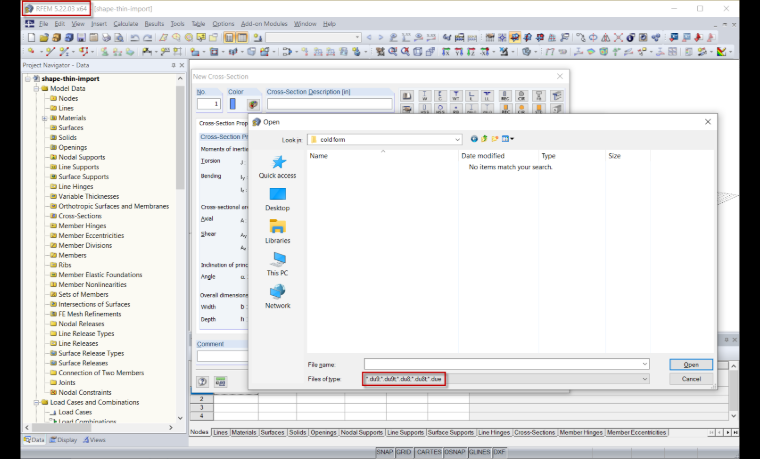
Task: Switch to the Cross-Sections table tab
Action: [x=534, y=432]
